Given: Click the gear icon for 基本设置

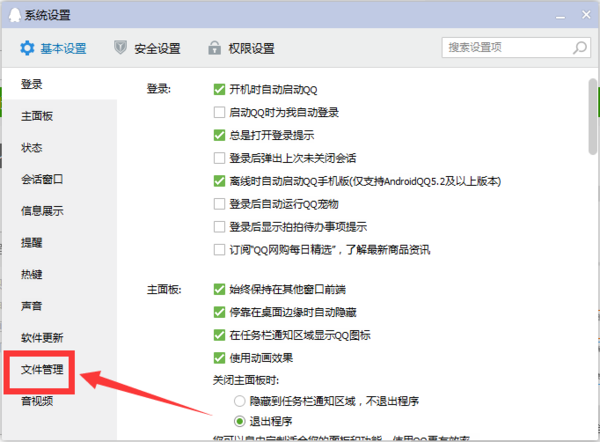Looking at the screenshot, I should click(x=27, y=49).
